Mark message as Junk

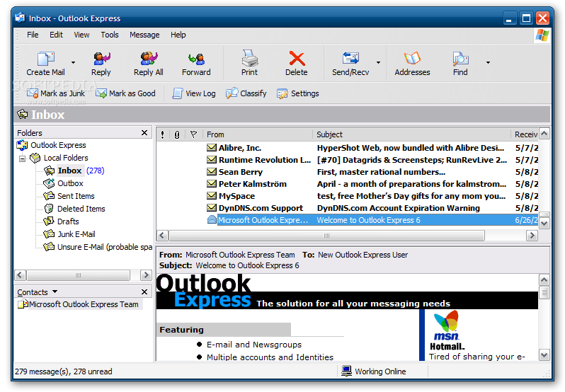pos(56,93)
